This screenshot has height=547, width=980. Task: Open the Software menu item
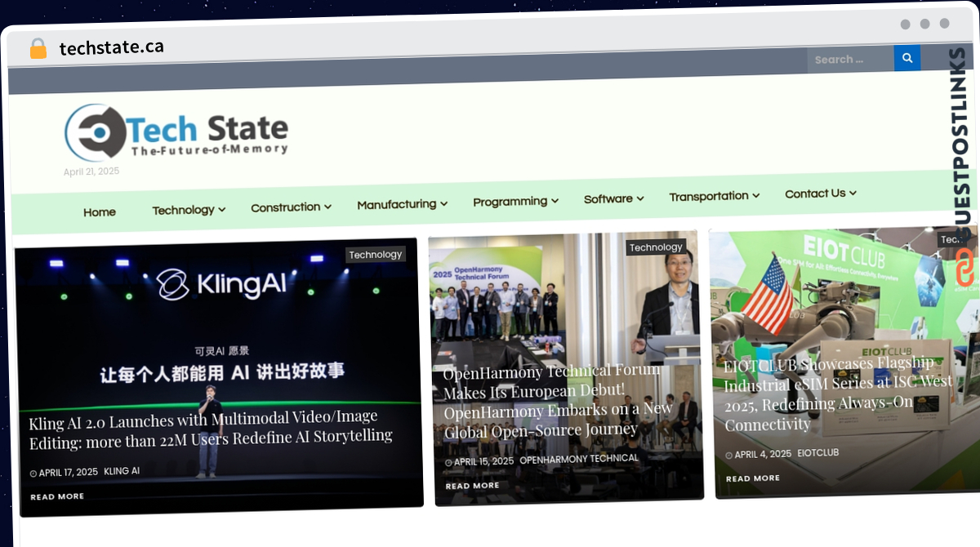pos(608,198)
